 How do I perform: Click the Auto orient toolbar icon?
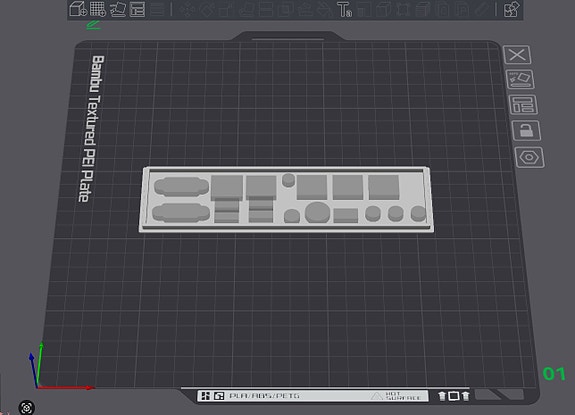118,9
